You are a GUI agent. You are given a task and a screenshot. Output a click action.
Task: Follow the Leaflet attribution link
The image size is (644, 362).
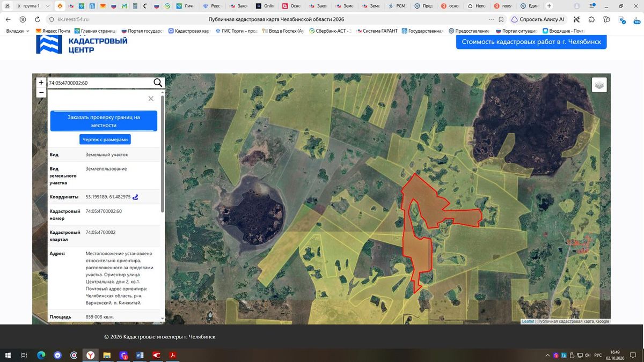click(528, 321)
